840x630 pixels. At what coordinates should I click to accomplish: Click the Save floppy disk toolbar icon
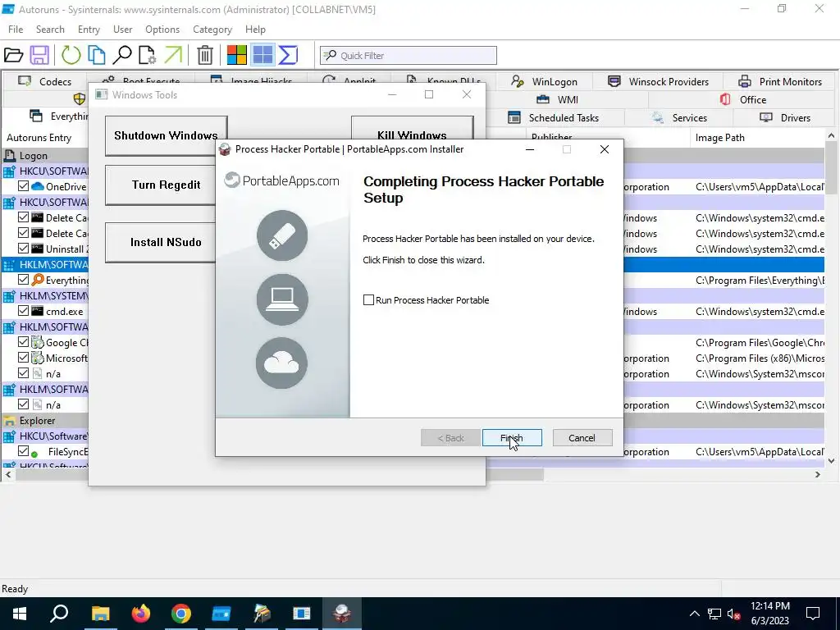[39, 55]
